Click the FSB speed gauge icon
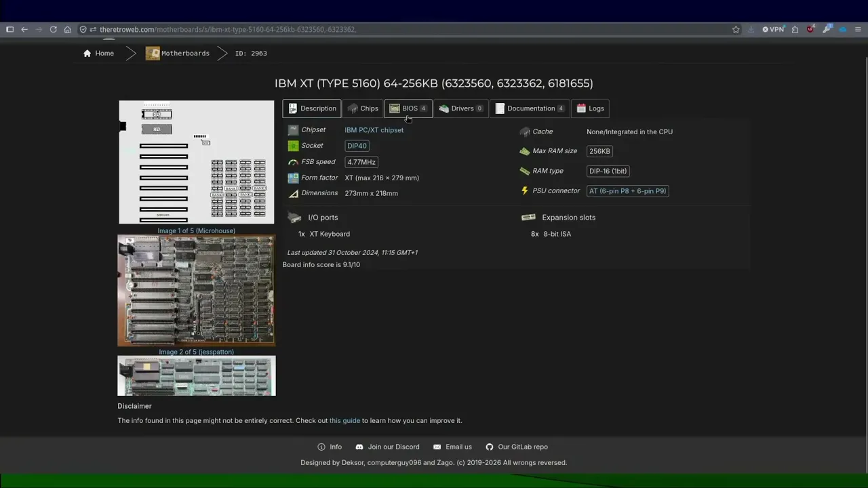Screen dimensions: 868x488 click(293, 162)
